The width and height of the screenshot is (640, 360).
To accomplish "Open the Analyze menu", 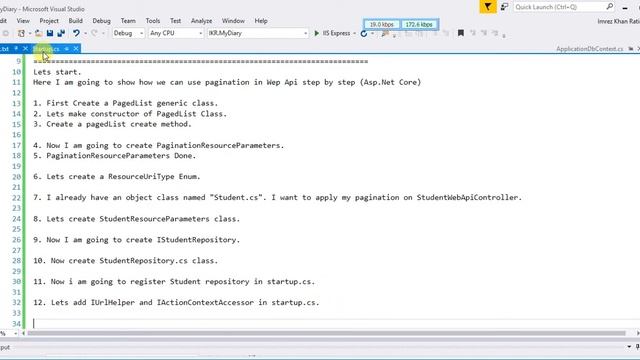I will [x=201, y=21].
